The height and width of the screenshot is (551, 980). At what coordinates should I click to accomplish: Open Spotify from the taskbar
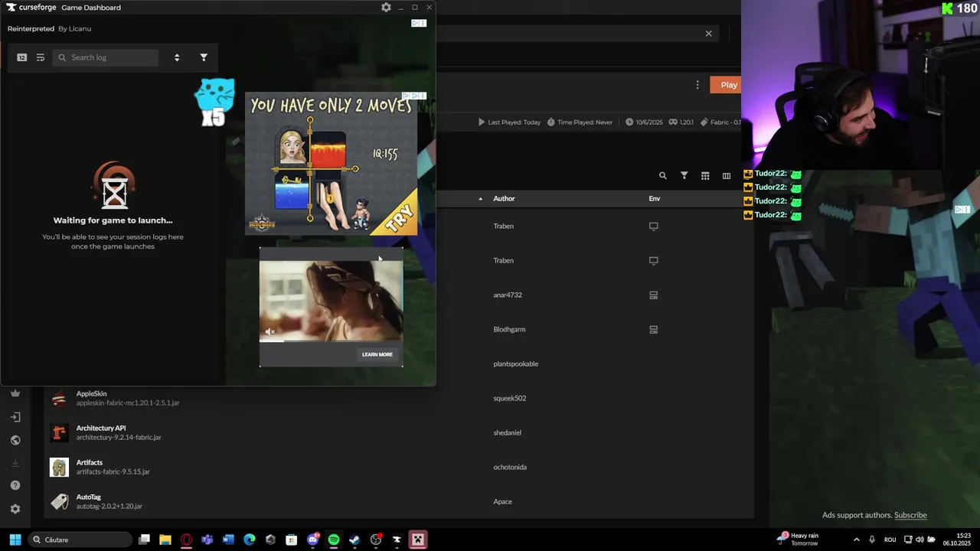pos(334,540)
